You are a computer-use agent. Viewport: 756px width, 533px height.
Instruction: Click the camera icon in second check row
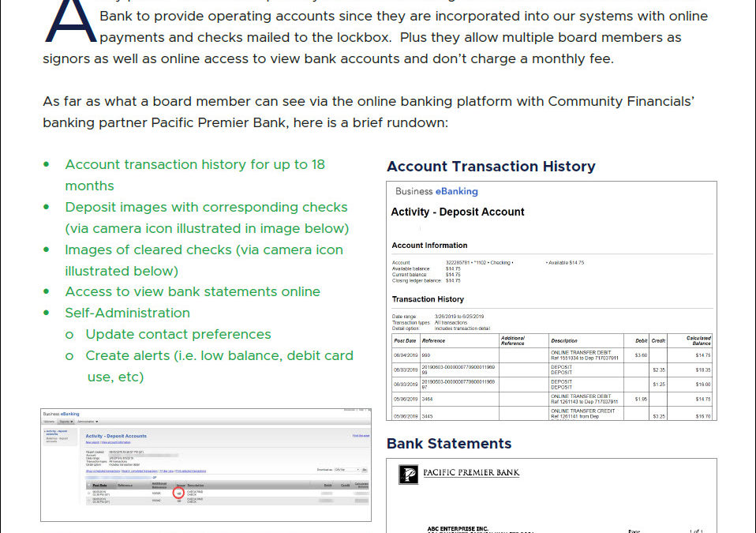coord(179,500)
